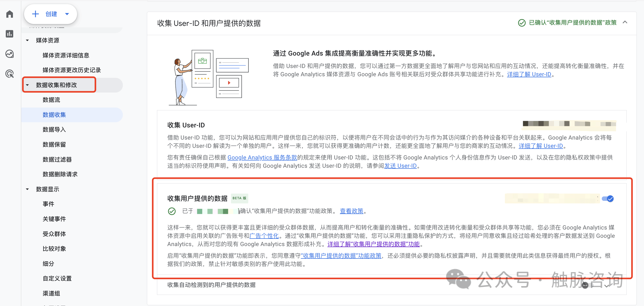This screenshot has width=644, height=306.
Task: Select 数据流 in sidebar
Action: point(51,100)
